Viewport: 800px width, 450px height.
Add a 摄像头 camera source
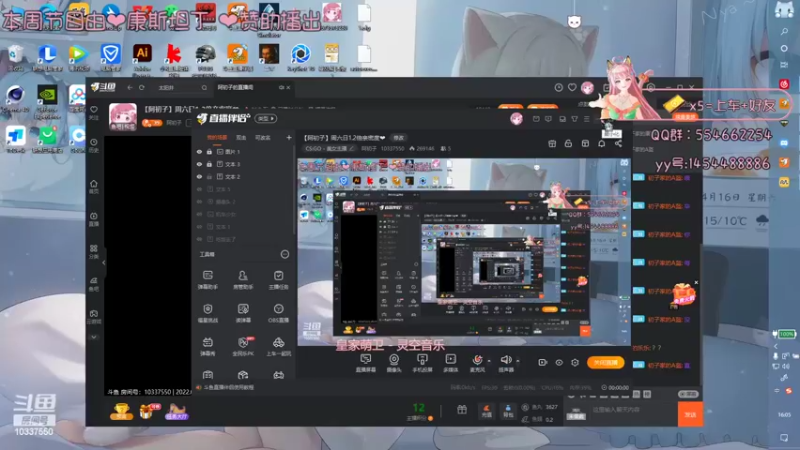pyautogui.click(x=394, y=363)
